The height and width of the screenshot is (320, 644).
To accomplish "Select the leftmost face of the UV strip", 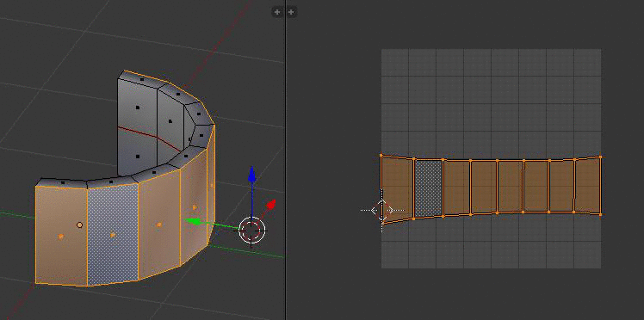I will 397,188.
